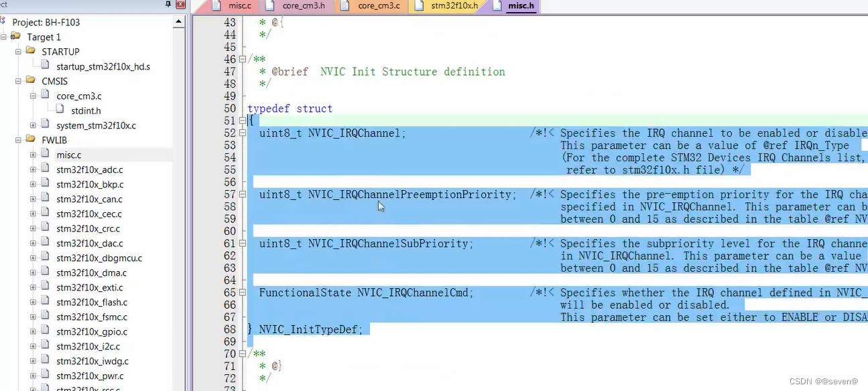This screenshot has height=391, width=868.
Task: Click the stdint.h file icon under core_cm3.c
Action: coord(59,110)
